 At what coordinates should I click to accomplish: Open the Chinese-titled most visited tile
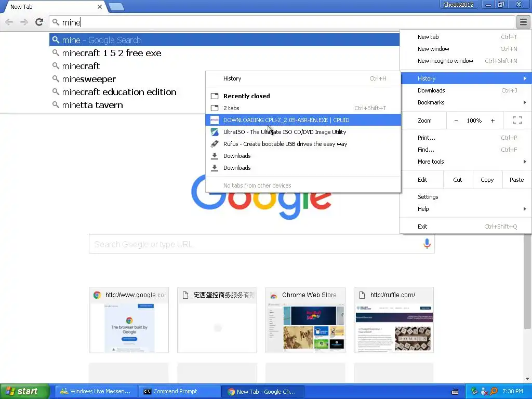point(217,320)
